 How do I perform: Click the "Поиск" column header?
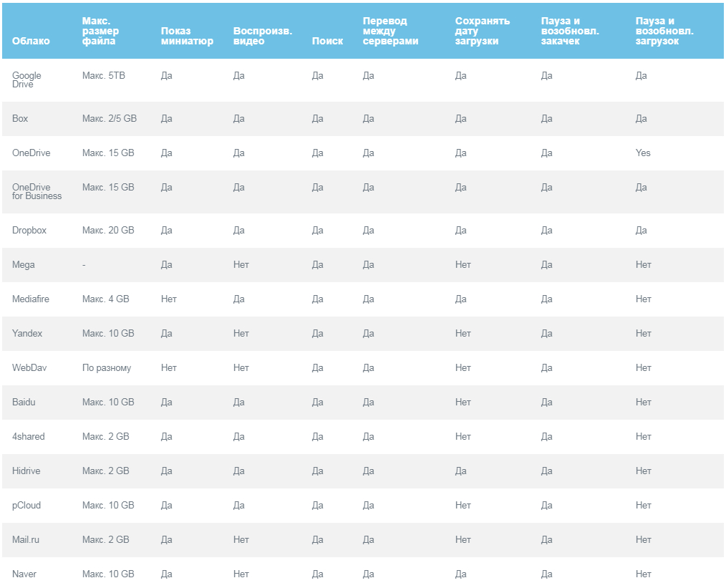(x=327, y=41)
